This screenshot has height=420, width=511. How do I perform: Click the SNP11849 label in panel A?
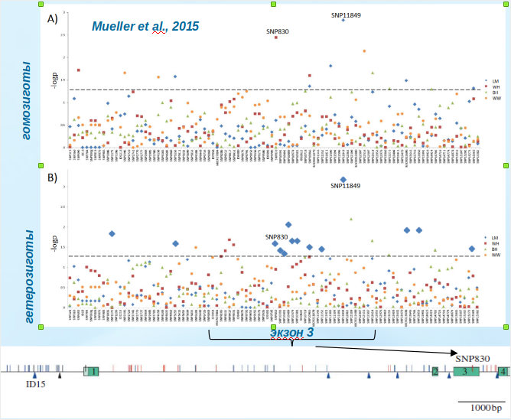pos(346,15)
